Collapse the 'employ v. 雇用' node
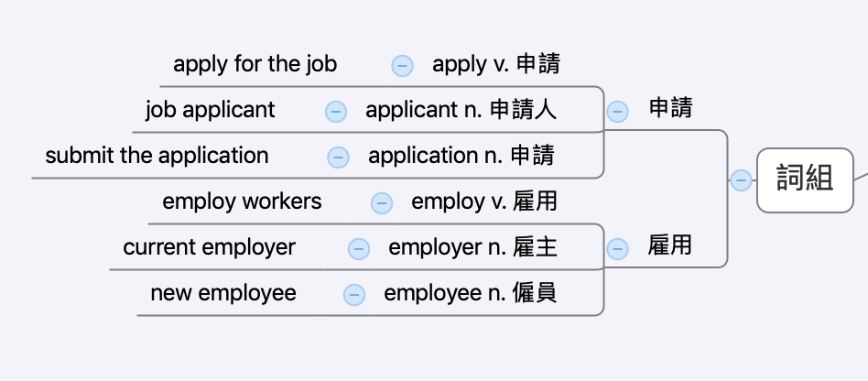Image resolution: width=868 pixels, height=381 pixels. coord(382,203)
